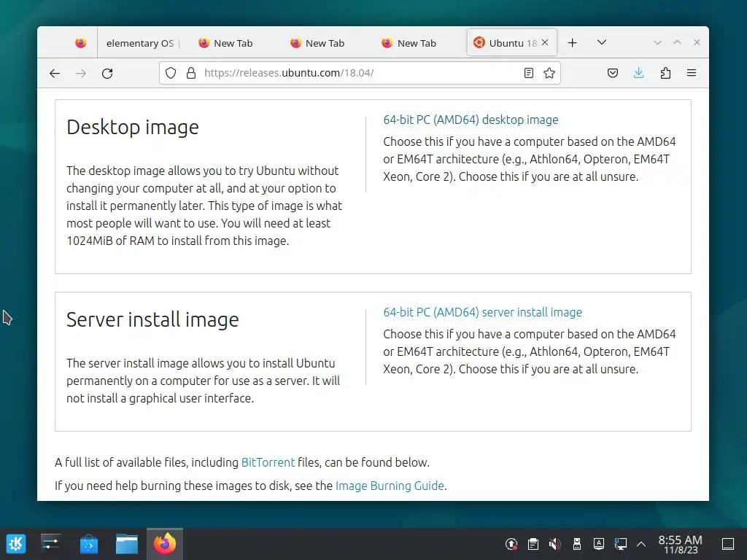Screen dimensions: 747x560
Task: Toggle reader view in address bar
Action: point(528,73)
